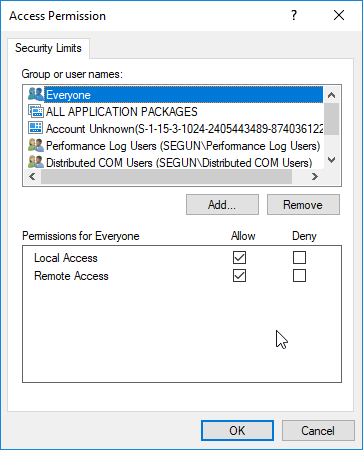Click the Distributed COM Users group icon

click(x=36, y=162)
